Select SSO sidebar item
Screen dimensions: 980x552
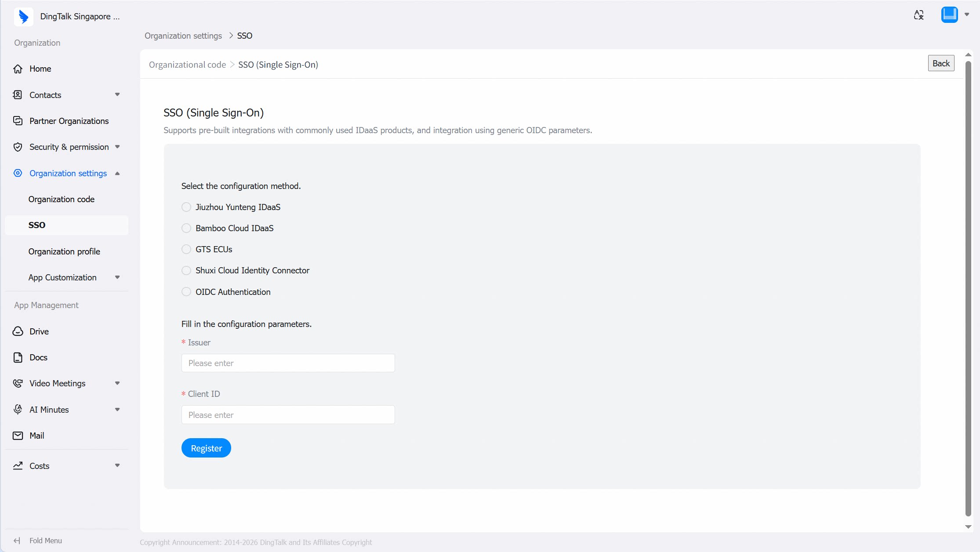click(67, 225)
